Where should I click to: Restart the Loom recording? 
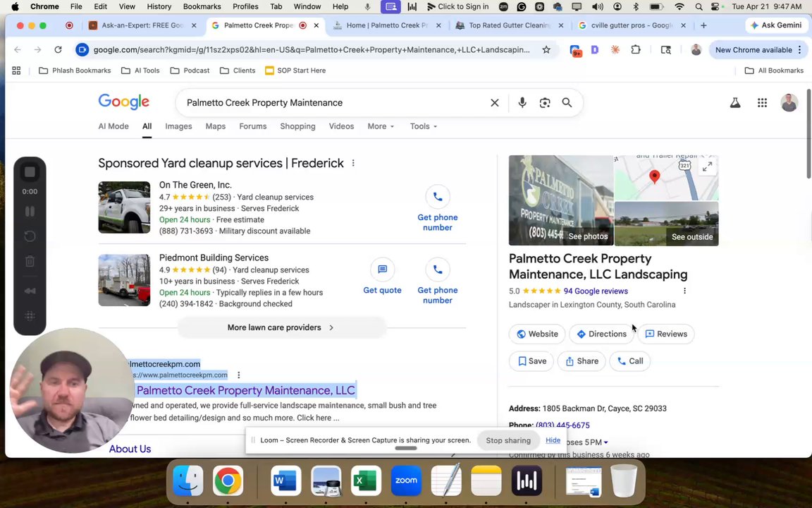30,236
